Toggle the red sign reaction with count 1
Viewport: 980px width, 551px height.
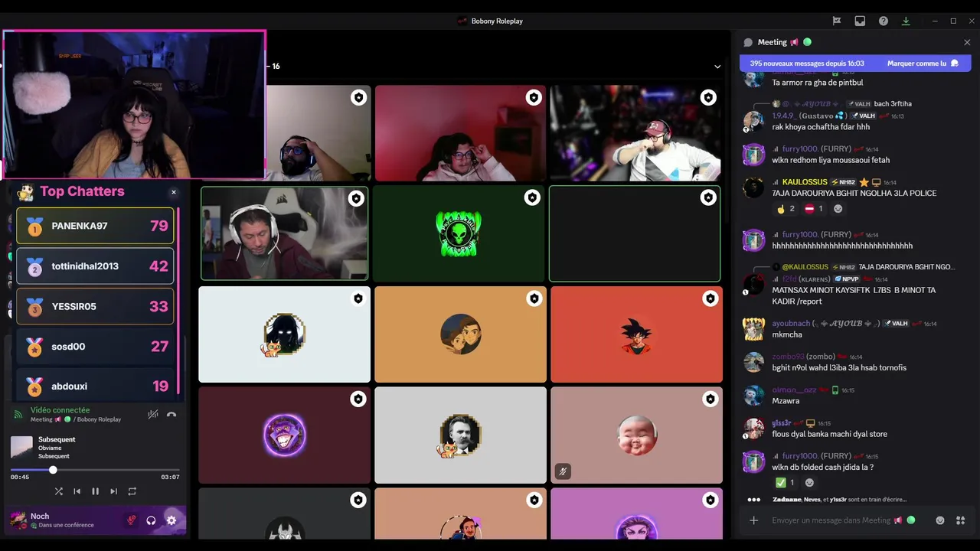(x=814, y=209)
